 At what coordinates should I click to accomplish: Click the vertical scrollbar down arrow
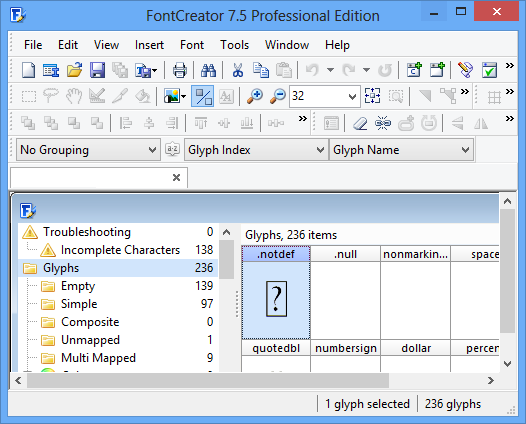tap(508, 364)
